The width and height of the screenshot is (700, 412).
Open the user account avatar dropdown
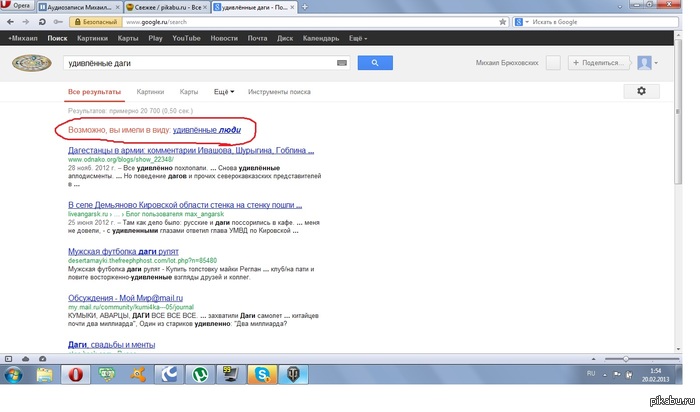point(647,62)
